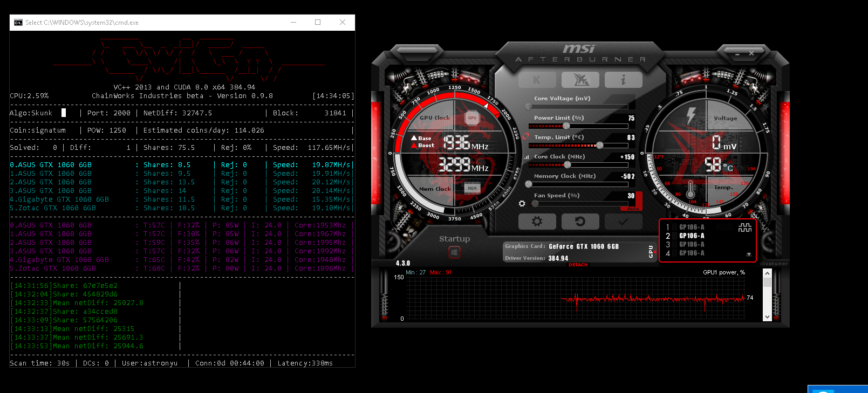
Task: Maximize the cmd.exe window
Action: (x=318, y=22)
